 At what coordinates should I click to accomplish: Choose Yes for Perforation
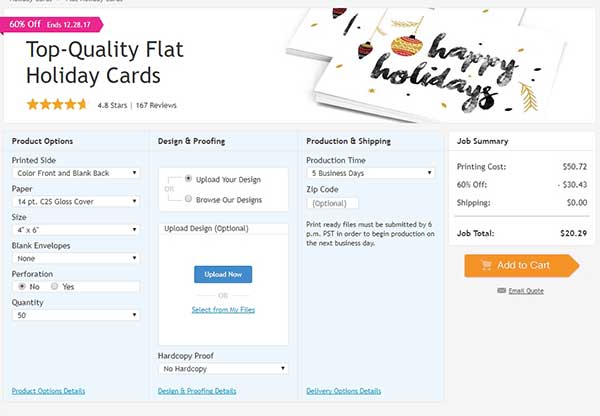point(55,286)
